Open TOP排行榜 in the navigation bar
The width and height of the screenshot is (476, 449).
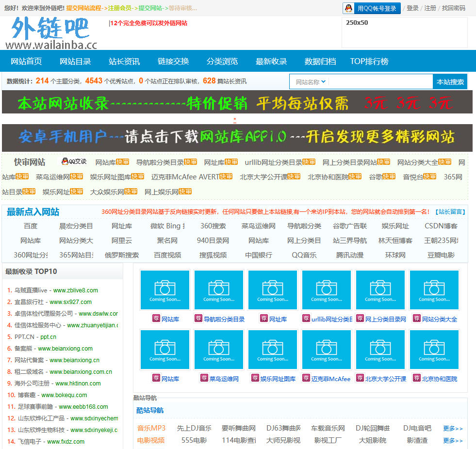(x=369, y=61)
